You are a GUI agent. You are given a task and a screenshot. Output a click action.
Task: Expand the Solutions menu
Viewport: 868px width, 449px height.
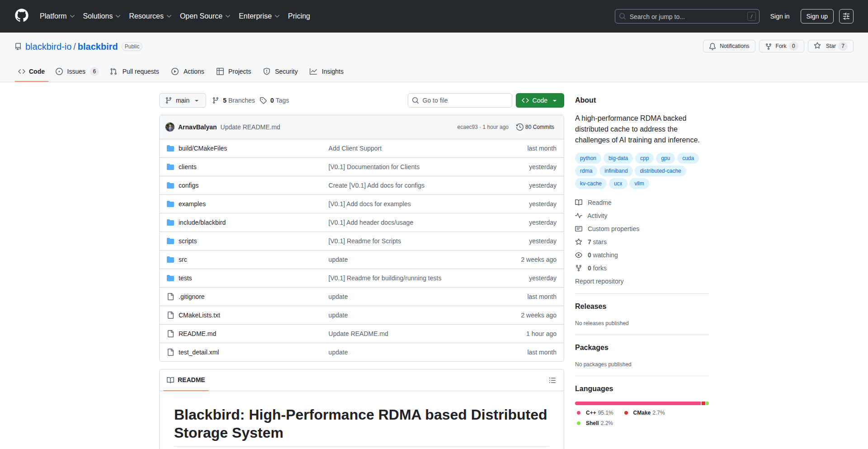coord(102,16)
